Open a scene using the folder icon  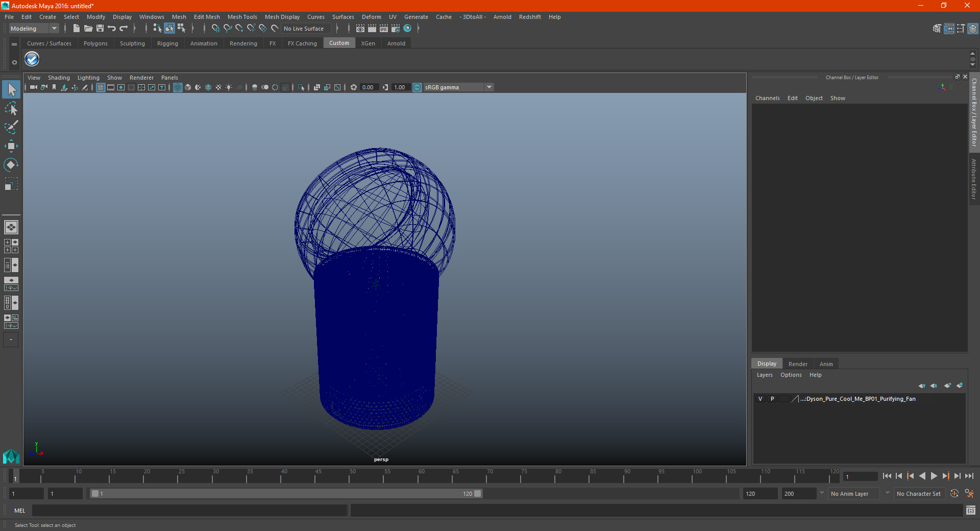[x=88, y=29]
